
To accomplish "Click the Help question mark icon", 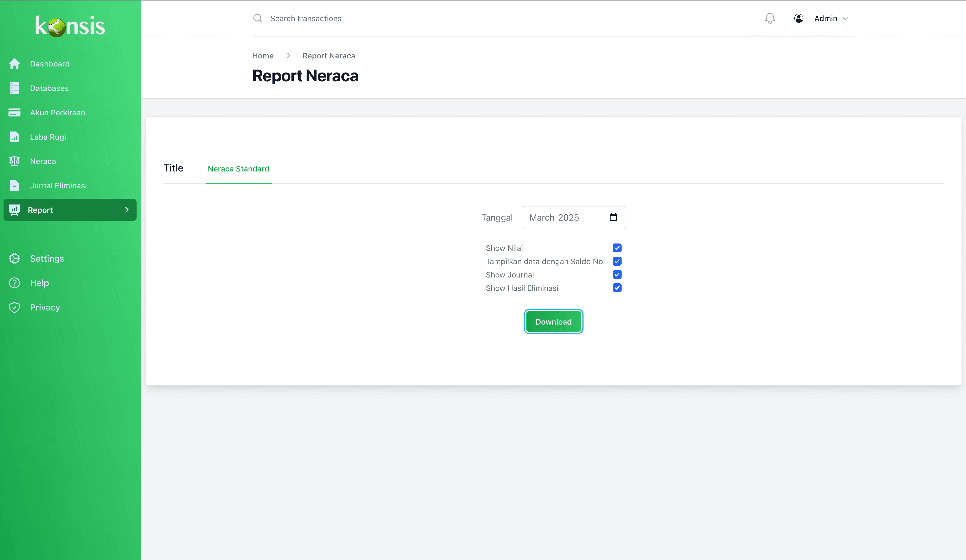I will pyautogui.click(x=15, y=283).
